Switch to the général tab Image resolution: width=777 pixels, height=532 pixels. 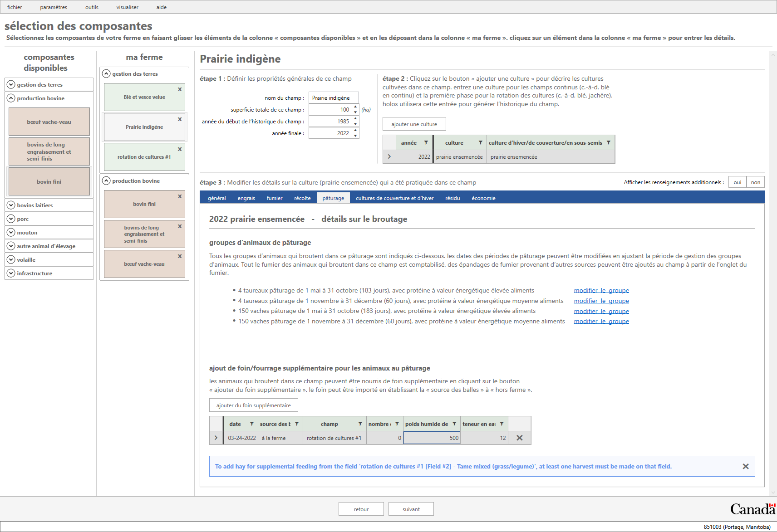point(216,198)
